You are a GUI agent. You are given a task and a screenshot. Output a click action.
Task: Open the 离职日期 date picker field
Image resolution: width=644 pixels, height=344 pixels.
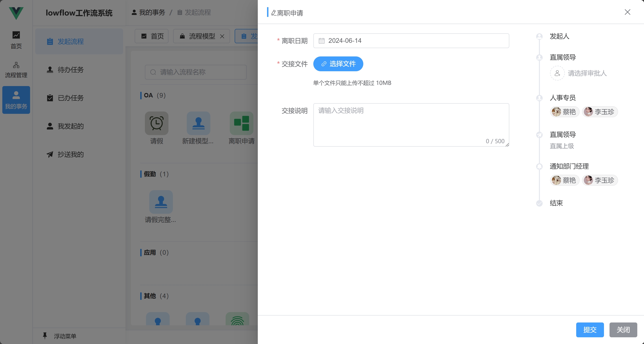coord(415,41)
